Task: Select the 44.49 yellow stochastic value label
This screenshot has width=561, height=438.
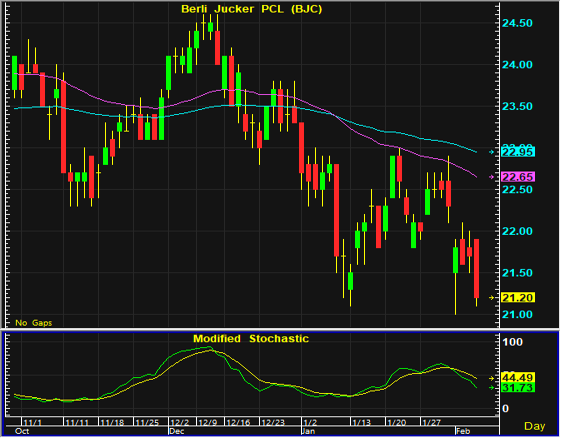Action: click(518, 378)
